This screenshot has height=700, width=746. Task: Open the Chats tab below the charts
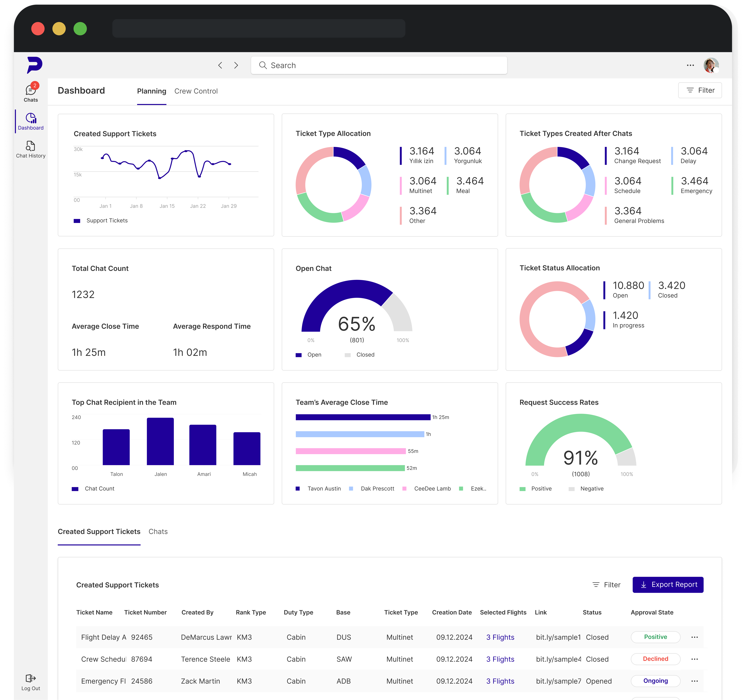point(158,532)
